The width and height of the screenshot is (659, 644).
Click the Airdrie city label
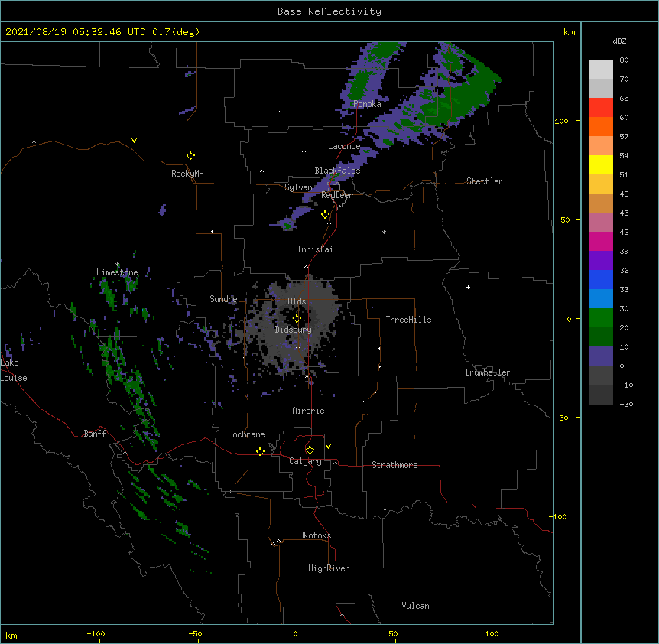pyautogui.click(x=308, y=411)
